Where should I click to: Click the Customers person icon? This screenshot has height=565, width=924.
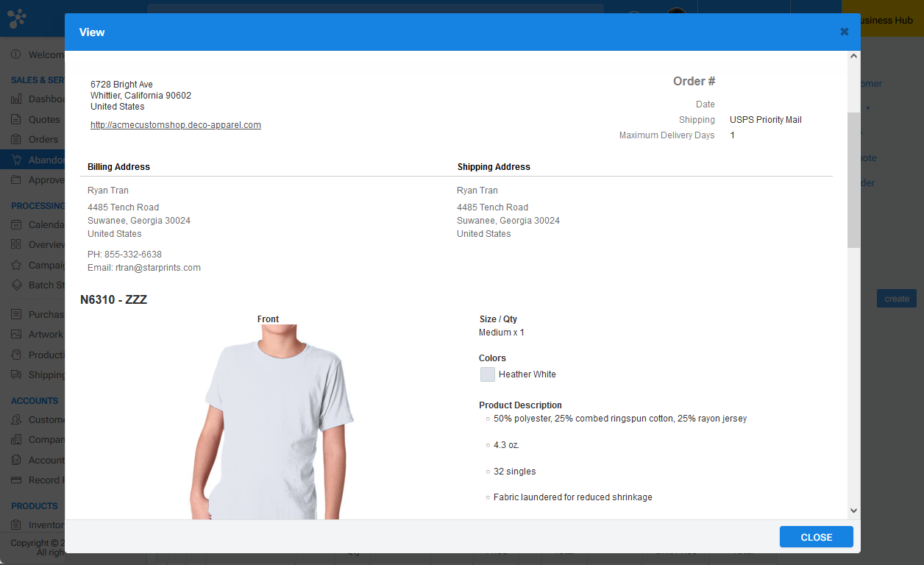16,419
